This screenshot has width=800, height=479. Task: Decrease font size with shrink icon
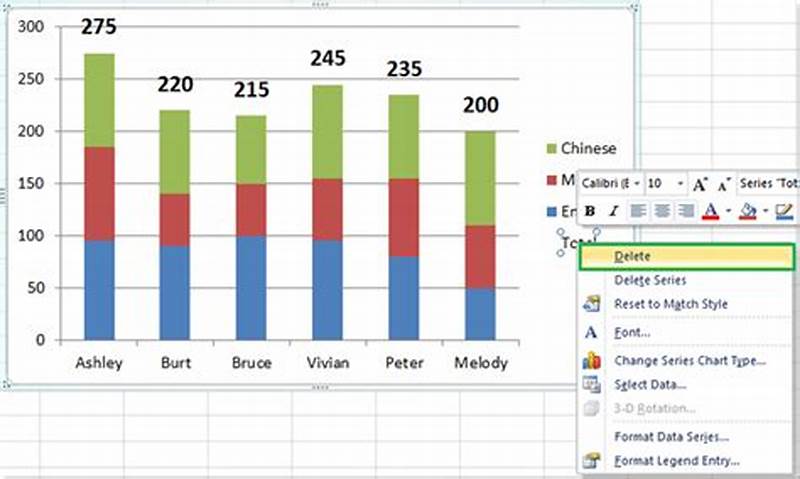pos(724,184)
